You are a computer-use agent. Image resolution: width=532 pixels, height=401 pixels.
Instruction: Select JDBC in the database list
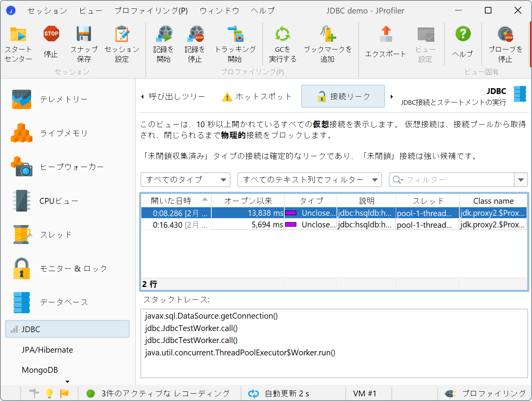tap(67, 329)
